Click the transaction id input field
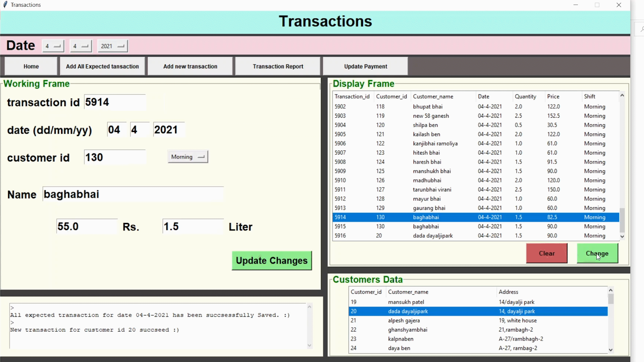644x362 pixels. [x=115, y=102]
